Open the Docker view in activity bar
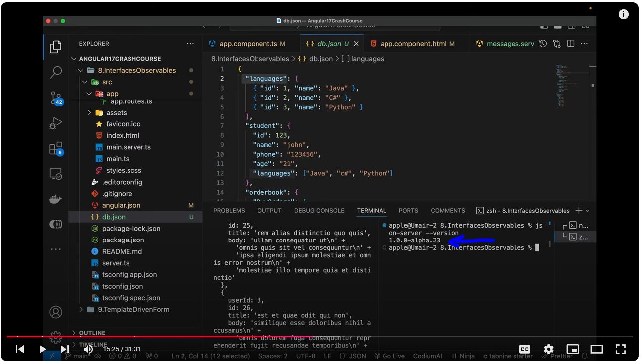644x361 pixels. [x=56, y=199]
